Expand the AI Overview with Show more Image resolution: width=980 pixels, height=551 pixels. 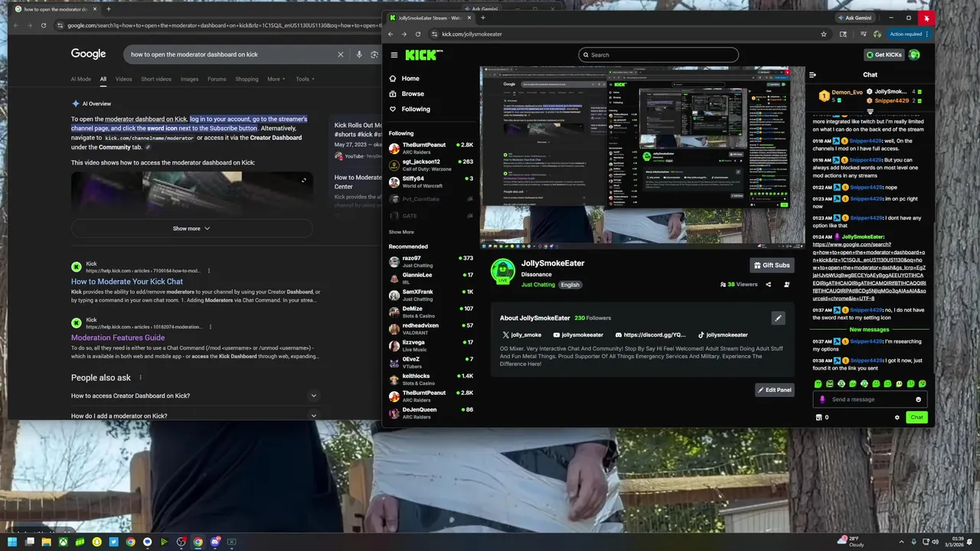coord(191,228)
